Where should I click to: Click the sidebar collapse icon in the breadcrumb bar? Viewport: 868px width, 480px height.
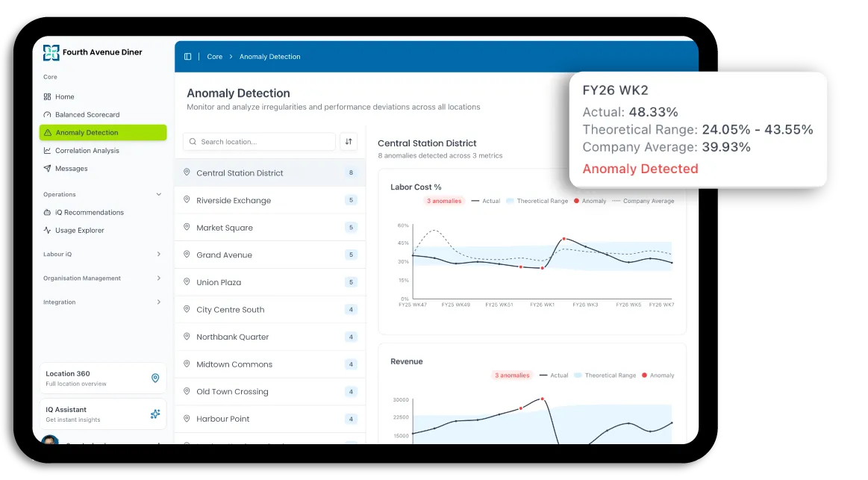click(188, 56)
